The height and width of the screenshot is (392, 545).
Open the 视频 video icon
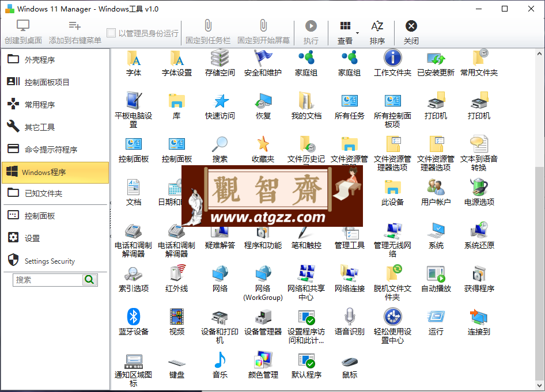177,322
